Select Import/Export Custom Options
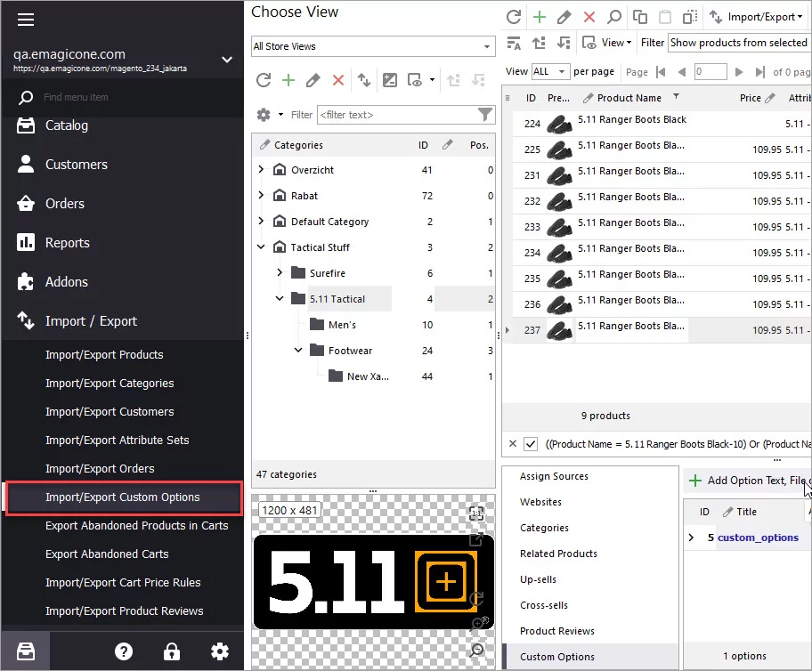 (123, 497)
